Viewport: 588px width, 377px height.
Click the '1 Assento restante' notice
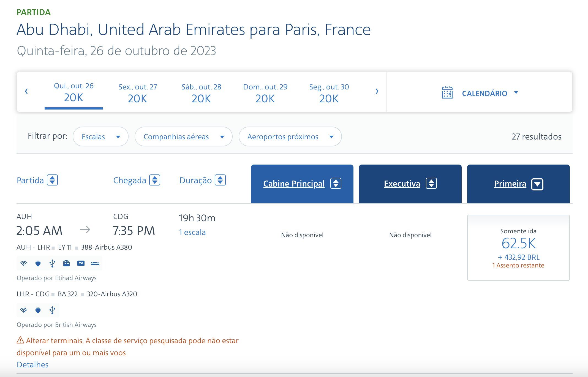(518, 265)
